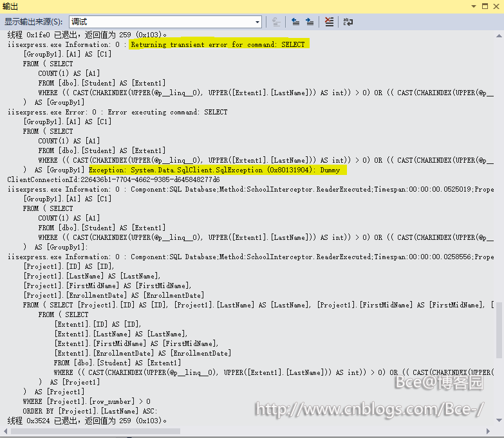Viewport: 504px width, 438px height.
Task: Click 'WHERE [Project1].[row_number] > 0' line
Action: click(x=86, y=401)
